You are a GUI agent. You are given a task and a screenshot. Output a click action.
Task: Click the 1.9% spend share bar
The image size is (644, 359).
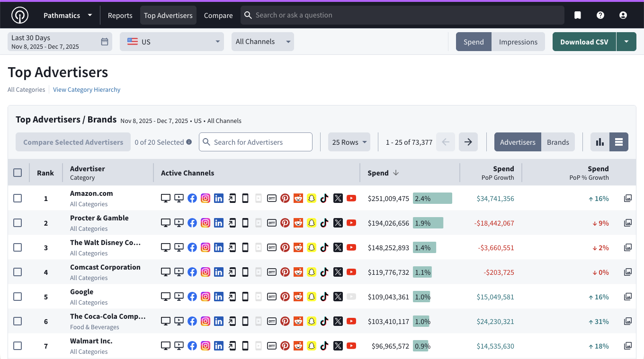(x=428, y=223)
